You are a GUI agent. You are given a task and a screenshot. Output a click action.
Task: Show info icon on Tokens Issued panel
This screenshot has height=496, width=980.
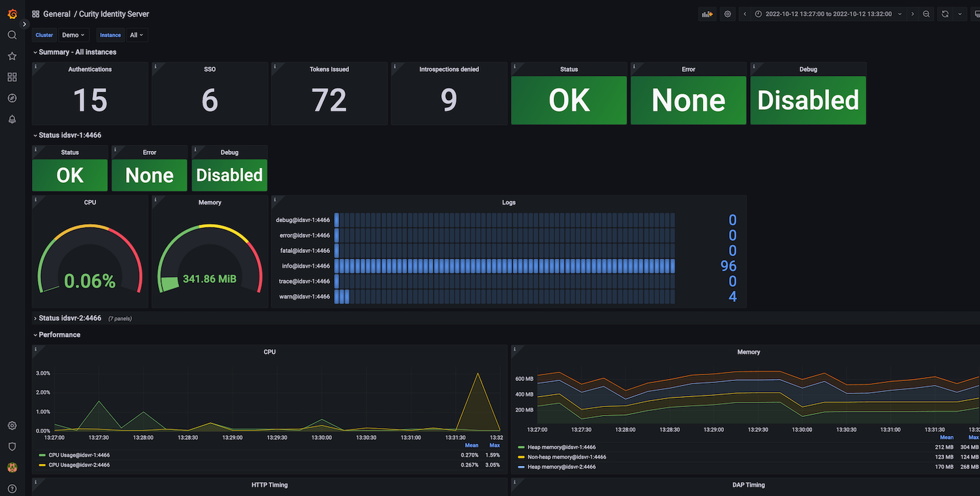pyautogui.click(x=275, y=66)
